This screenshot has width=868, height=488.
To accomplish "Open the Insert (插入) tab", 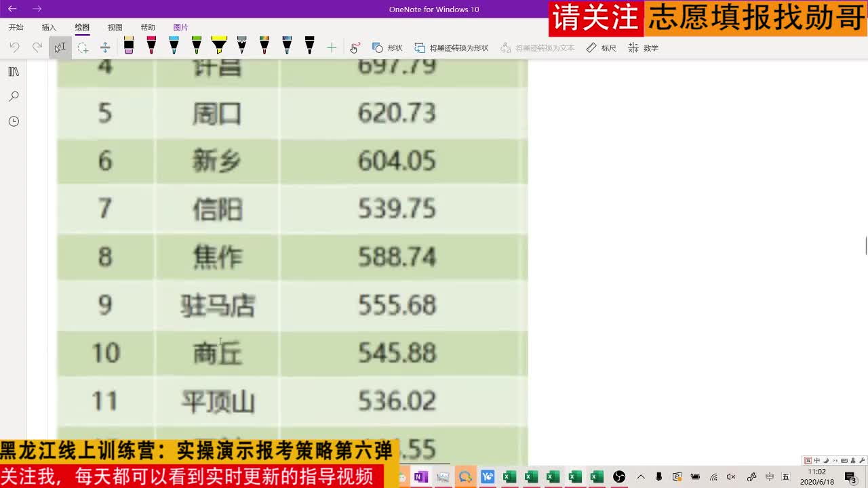I will pyautogui.click(x=49, y=27).
